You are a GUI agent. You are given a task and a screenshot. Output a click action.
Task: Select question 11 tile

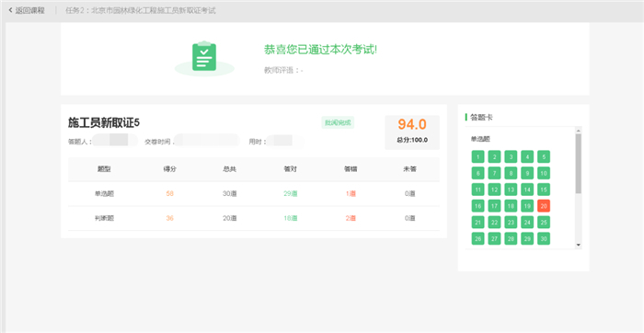478,189
